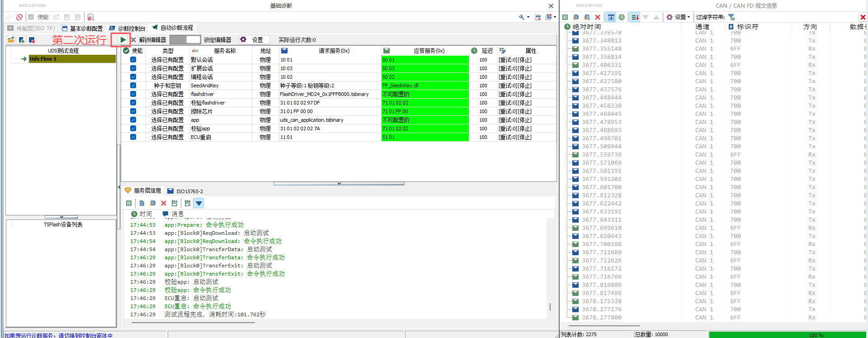The image size is (868, 338).
Task: Open the bug inspection icon in diagnostic toolbar
Action: pyautogui.click(x=90, y=17)
